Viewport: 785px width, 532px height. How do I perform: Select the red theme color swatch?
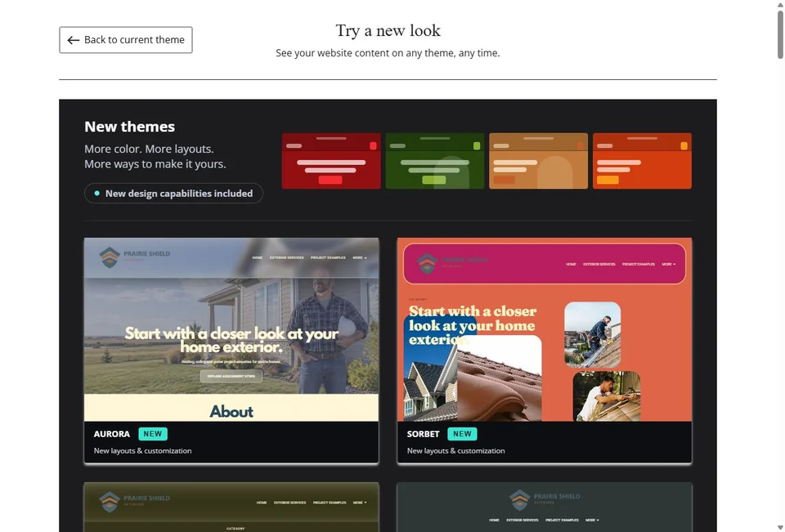click(331, 161)
